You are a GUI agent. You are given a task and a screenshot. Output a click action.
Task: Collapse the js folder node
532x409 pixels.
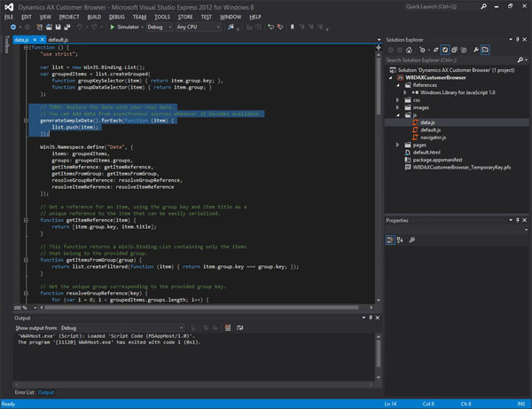pos(398,115)
